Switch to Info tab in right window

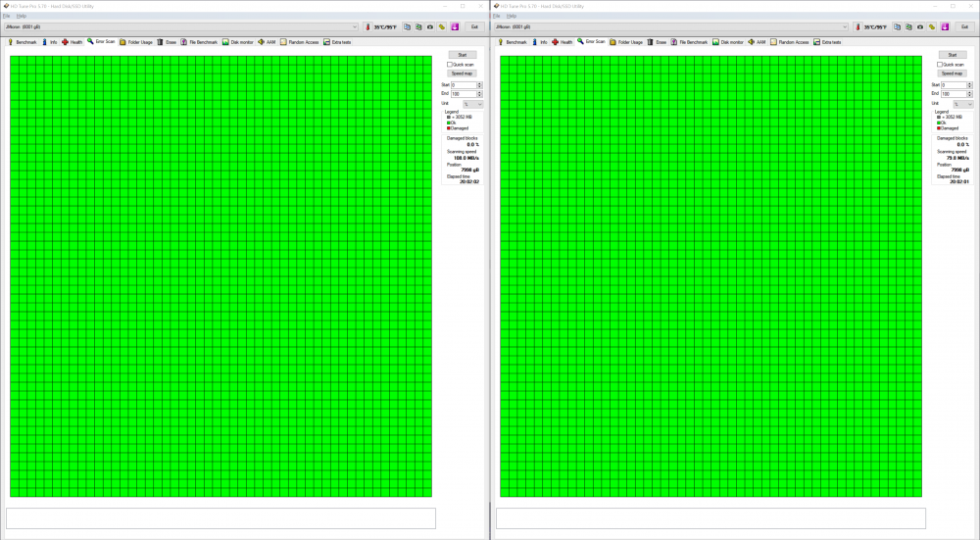click(539, 42)
